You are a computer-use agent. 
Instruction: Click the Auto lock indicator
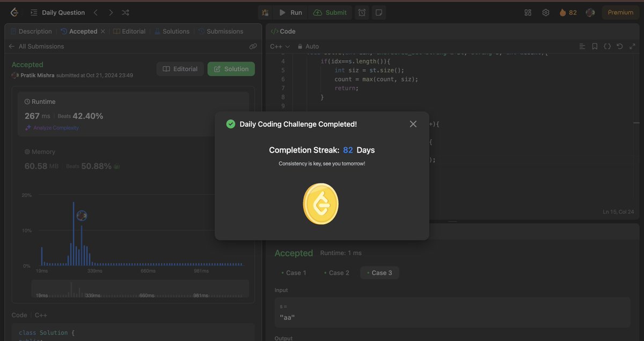308,46
